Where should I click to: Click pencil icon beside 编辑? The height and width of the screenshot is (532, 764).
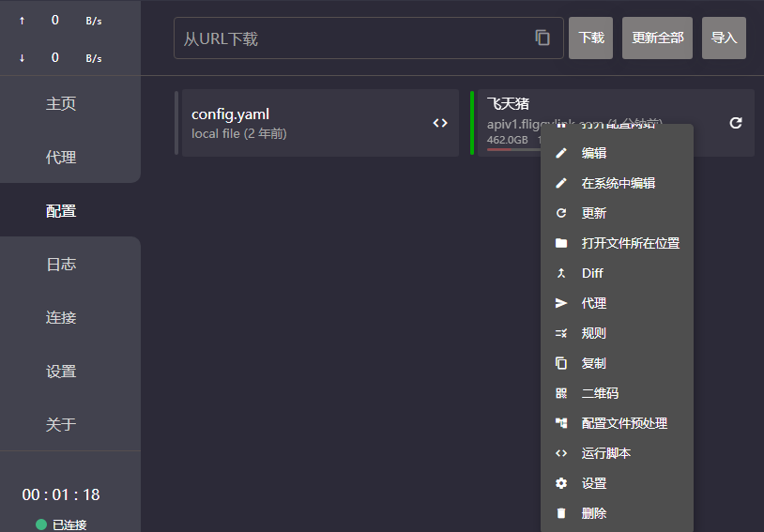561,153
